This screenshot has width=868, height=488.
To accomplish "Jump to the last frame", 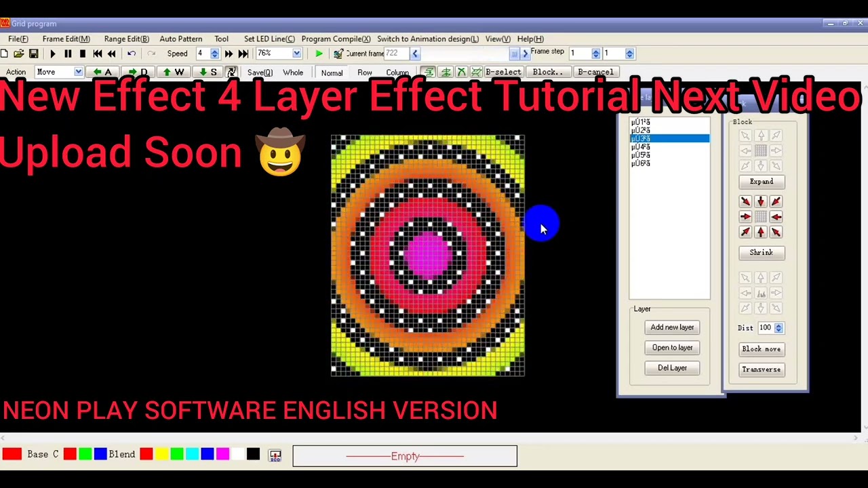I will [x=243, y=54].
